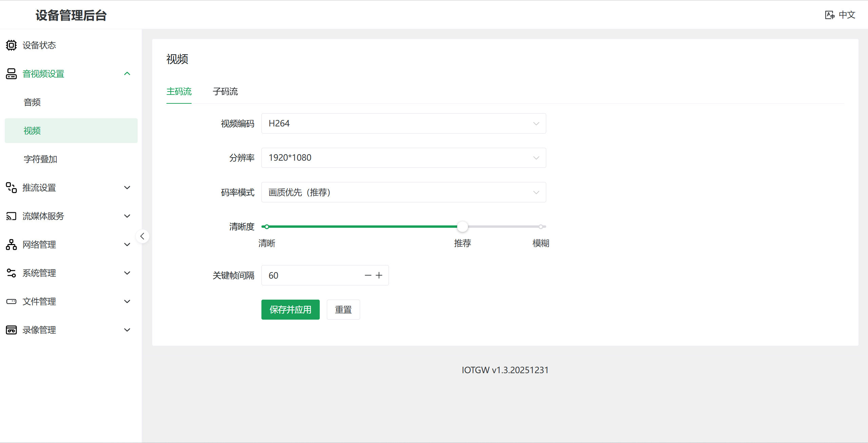The image size is (868, 443).
Task: Click the 重置 button
Action: 343,309
